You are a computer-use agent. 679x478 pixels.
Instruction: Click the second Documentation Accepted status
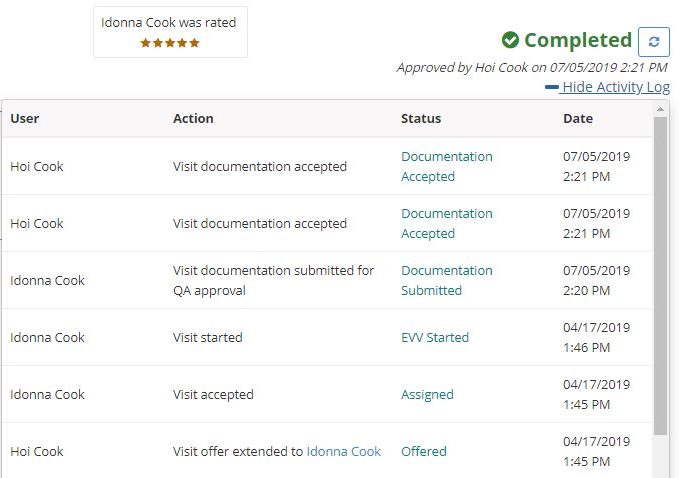tap(446, 223)
